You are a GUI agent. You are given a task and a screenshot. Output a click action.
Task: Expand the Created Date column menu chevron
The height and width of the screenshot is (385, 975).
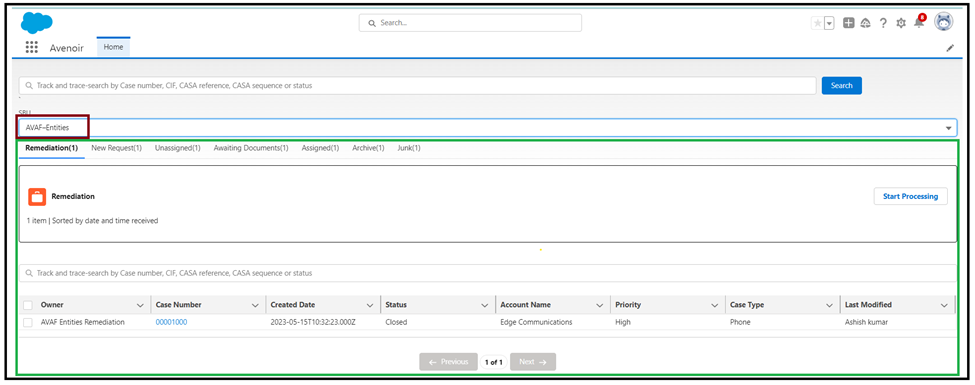369,305
